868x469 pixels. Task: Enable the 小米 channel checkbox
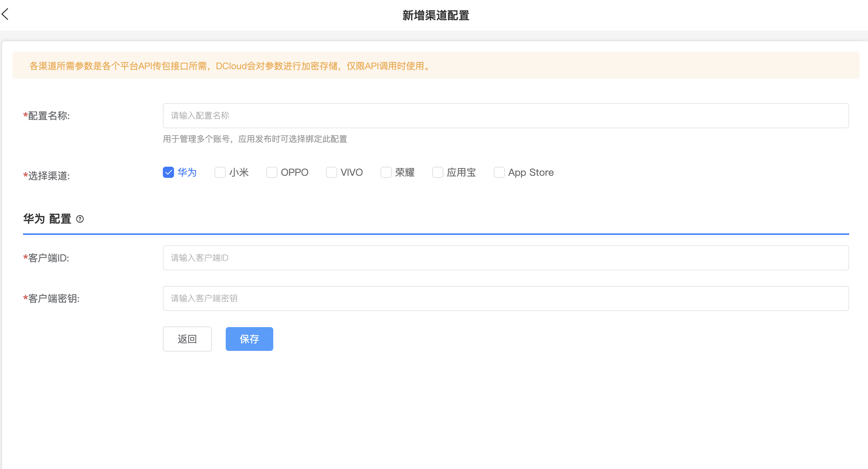click(x=220, y=172)
